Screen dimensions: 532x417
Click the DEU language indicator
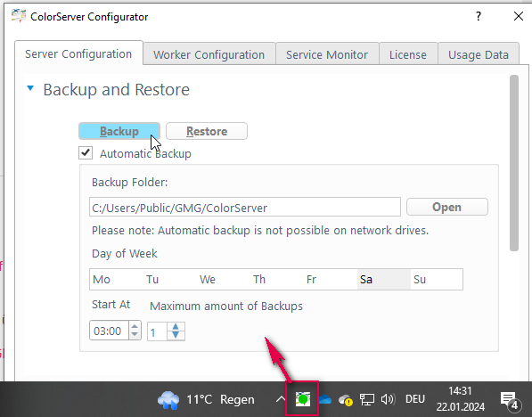[415, 399]
